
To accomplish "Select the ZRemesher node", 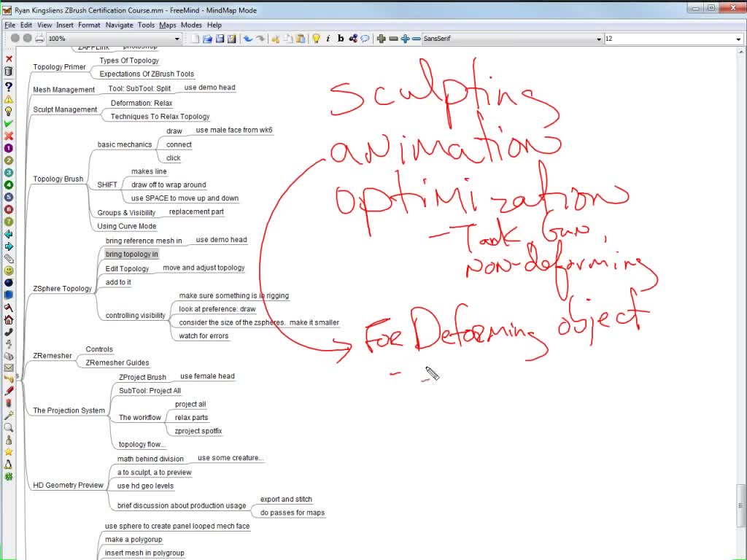I will (53, 356).
